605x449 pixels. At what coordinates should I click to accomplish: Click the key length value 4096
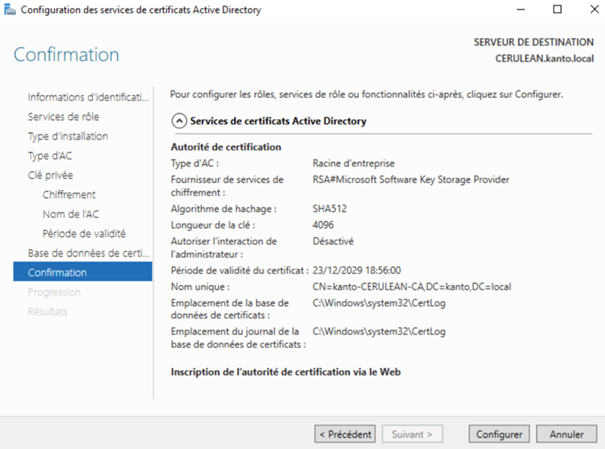pyautogui.click(x=323, y=225)
